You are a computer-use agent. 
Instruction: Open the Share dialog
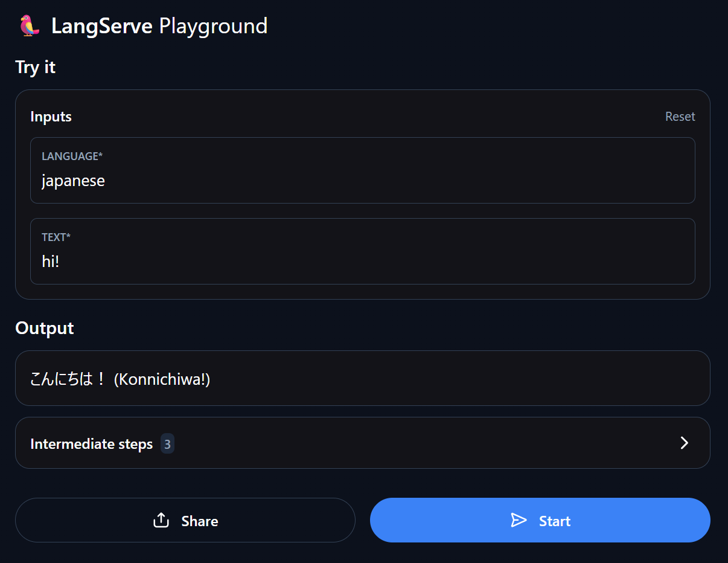[185, 520]
